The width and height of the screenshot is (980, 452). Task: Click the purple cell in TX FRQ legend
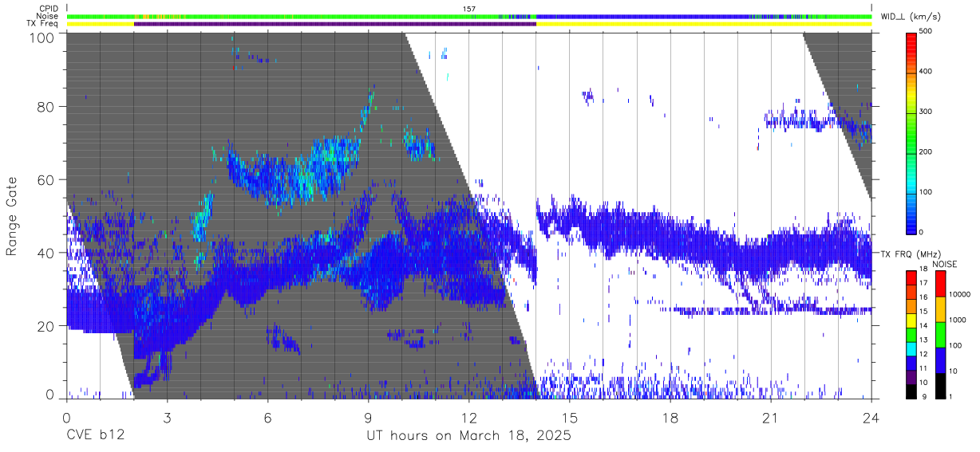click(911, 375)
